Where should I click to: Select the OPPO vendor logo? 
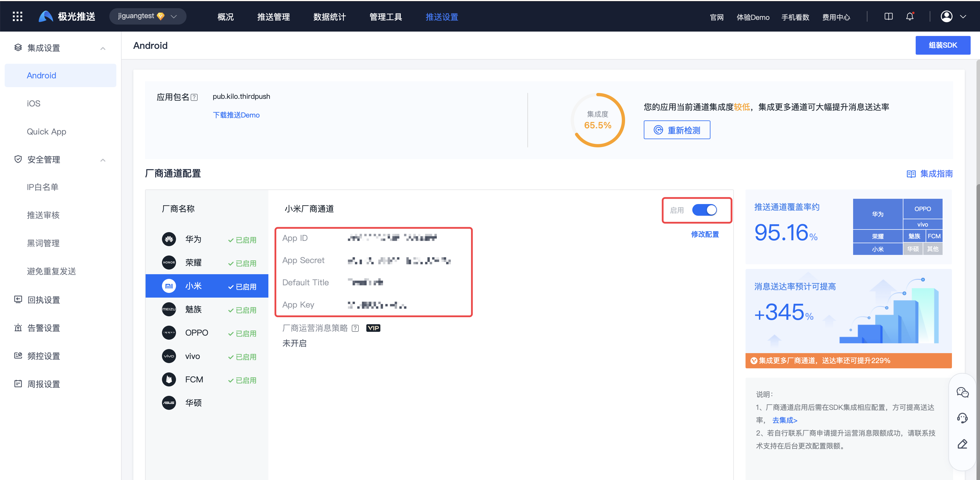coord(169,332)
